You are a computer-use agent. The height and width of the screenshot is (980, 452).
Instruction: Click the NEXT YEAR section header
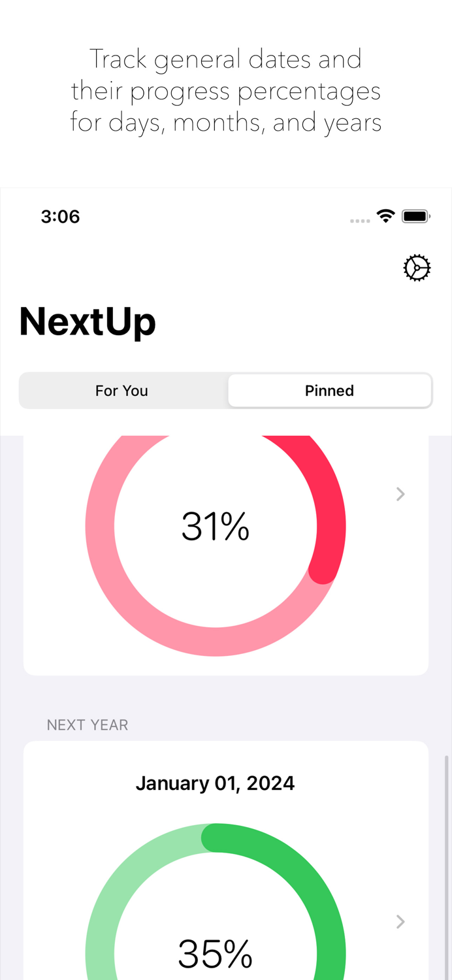tap(88, 725)
